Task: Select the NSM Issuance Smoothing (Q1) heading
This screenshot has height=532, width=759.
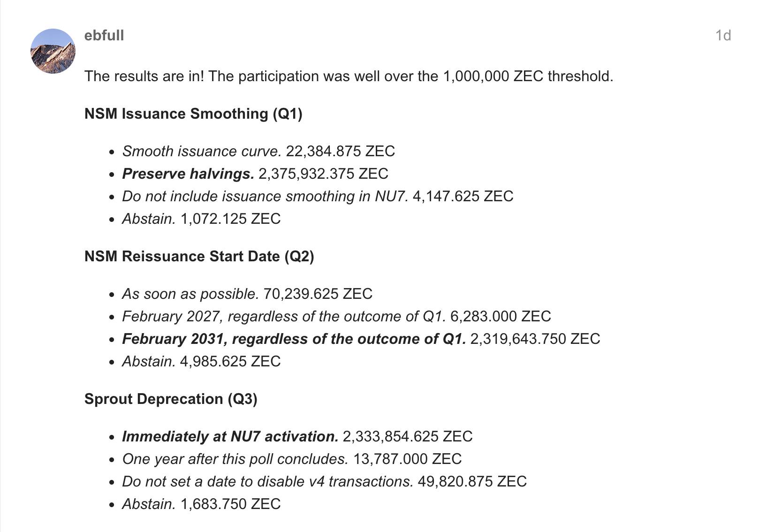Action: 193,114
